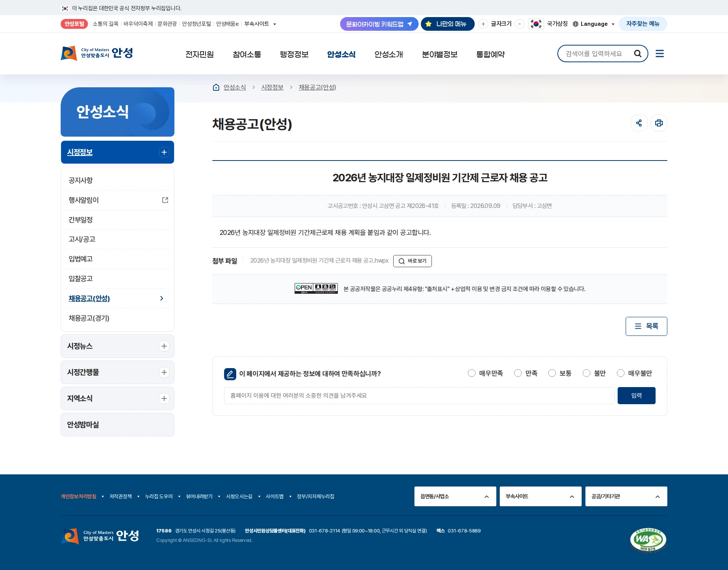The width and height of the screenshot is (728, 570).
Task: Click the 목록 list button
Action: click(x=646, y=326)
